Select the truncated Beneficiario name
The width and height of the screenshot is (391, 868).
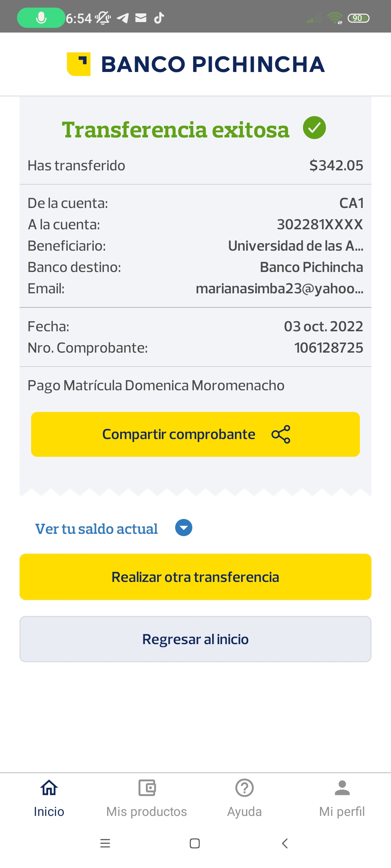(295, 246)
